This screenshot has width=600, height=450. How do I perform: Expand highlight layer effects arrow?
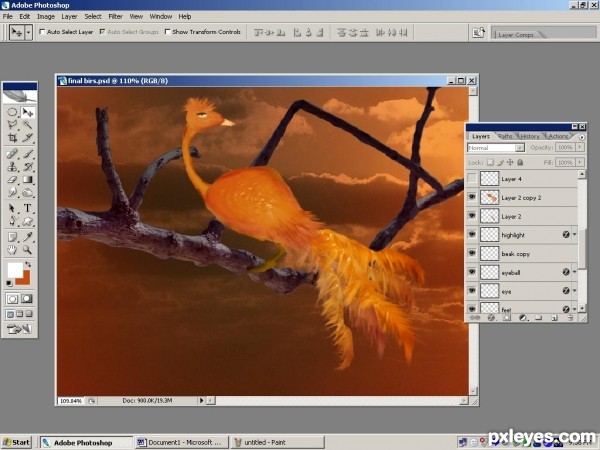pos(574,235)
